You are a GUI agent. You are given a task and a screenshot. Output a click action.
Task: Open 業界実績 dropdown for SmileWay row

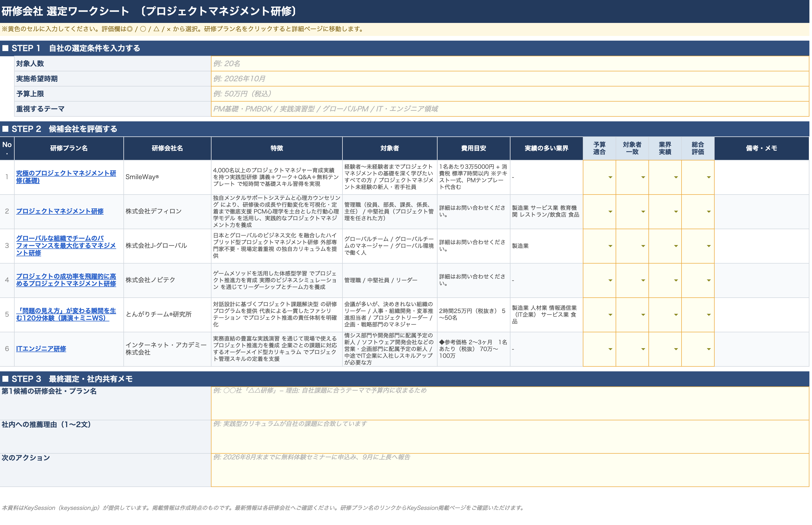pyautogui.click(x=676, y=177)
